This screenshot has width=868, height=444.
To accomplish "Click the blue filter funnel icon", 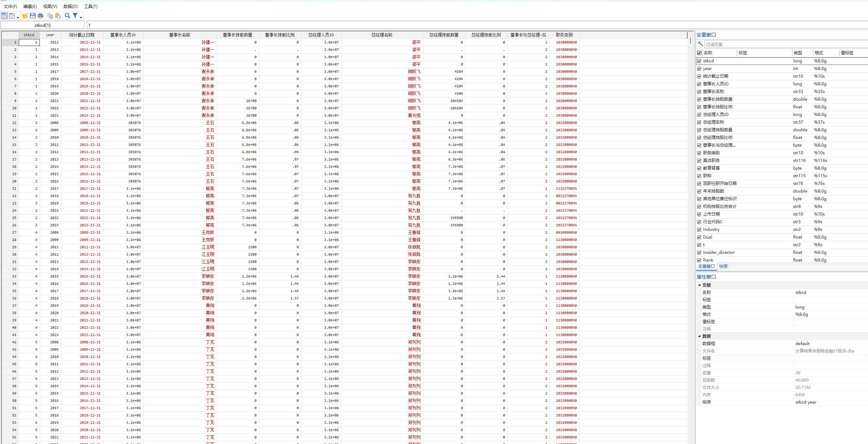I will pos(75,16).
